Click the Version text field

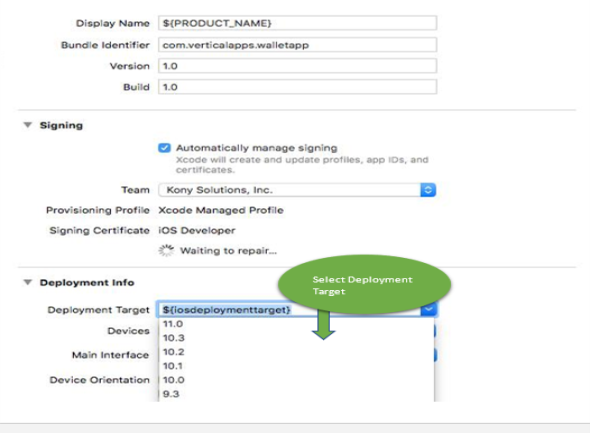297,66
